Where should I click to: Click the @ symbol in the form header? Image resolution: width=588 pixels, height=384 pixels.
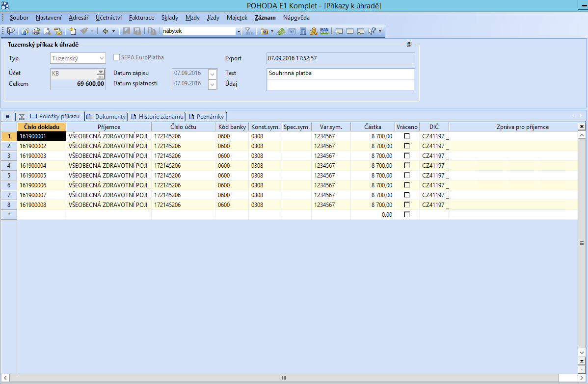pos(409,45)
